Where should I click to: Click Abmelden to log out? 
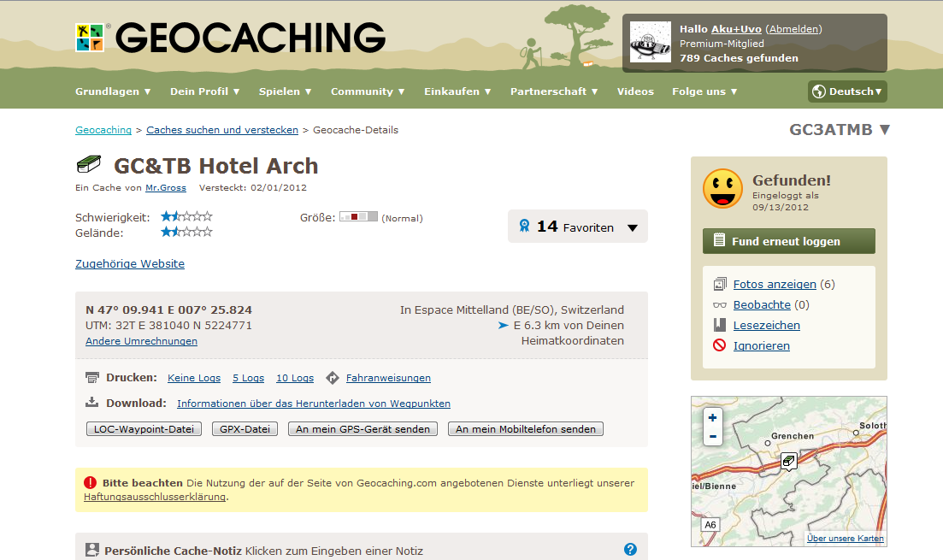(794, 29)
